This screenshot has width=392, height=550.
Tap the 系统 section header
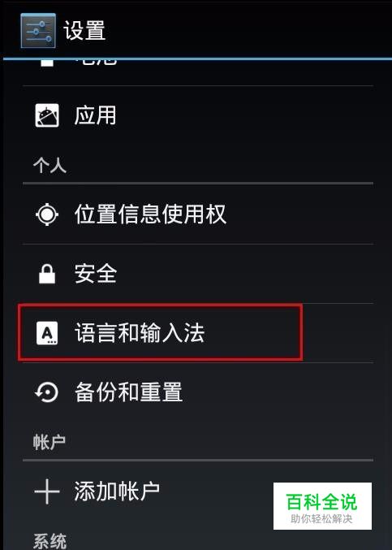pos(50,540)
